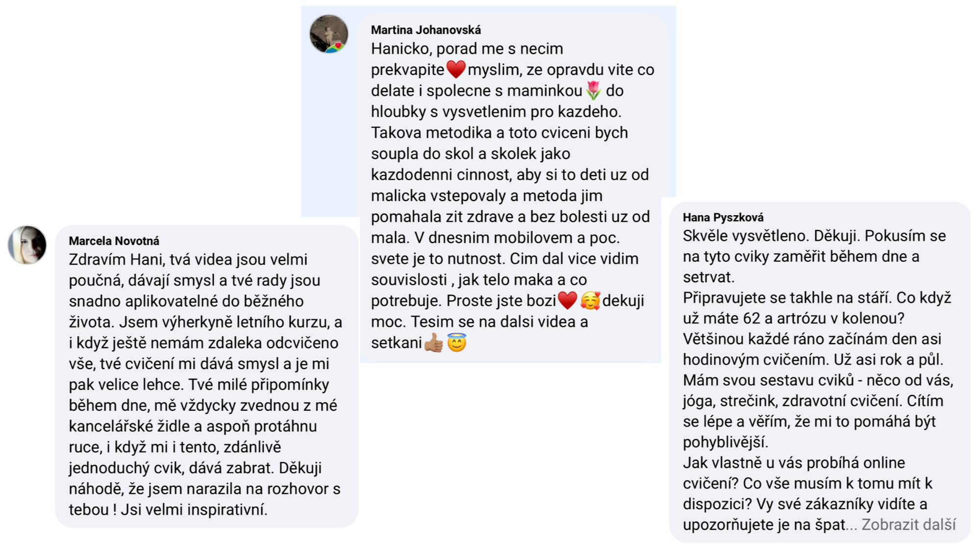980x548 pixels.
Task: Click the sentence "Jsi velmi inspirativní."
Action: [194, 509]
